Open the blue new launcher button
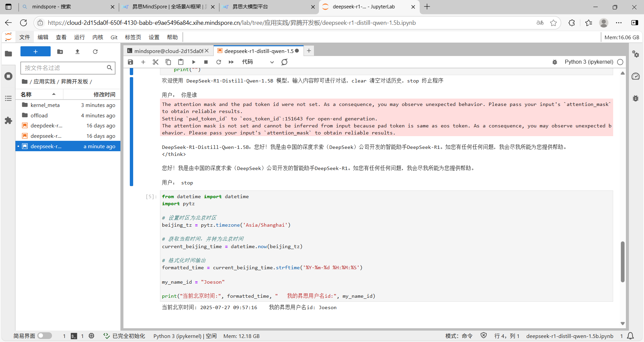 click(36, 52)
